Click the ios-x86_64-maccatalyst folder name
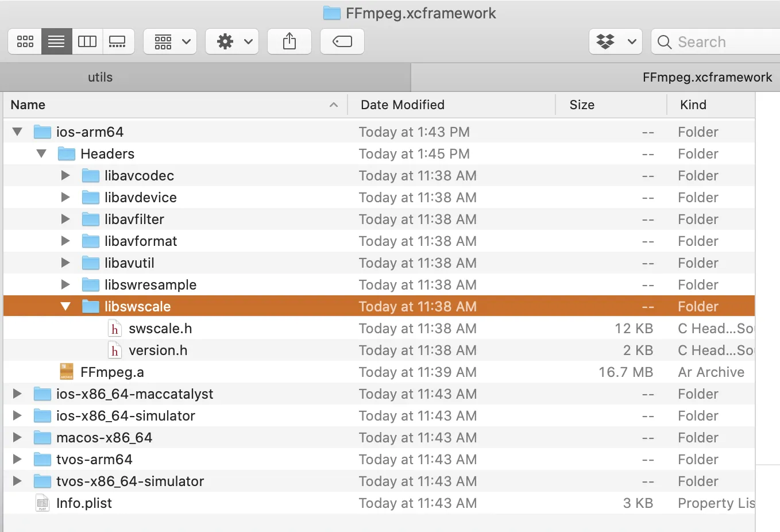 [134, 394]
